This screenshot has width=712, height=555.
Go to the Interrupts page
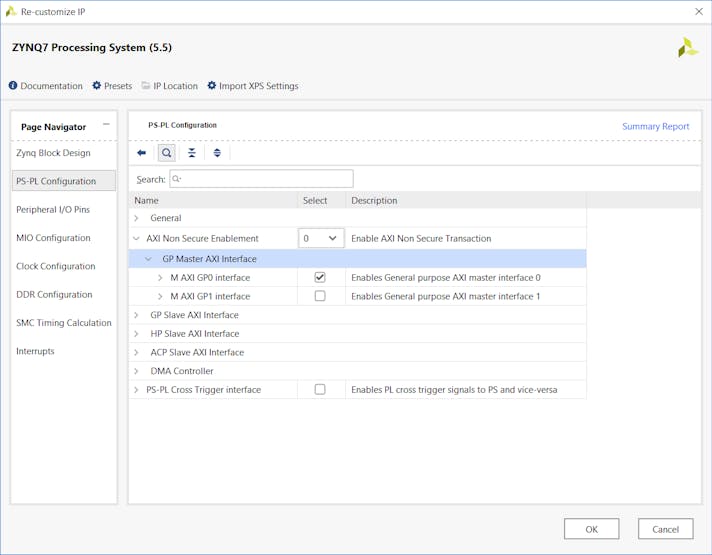pyautogui.click(x=35, y=351)
